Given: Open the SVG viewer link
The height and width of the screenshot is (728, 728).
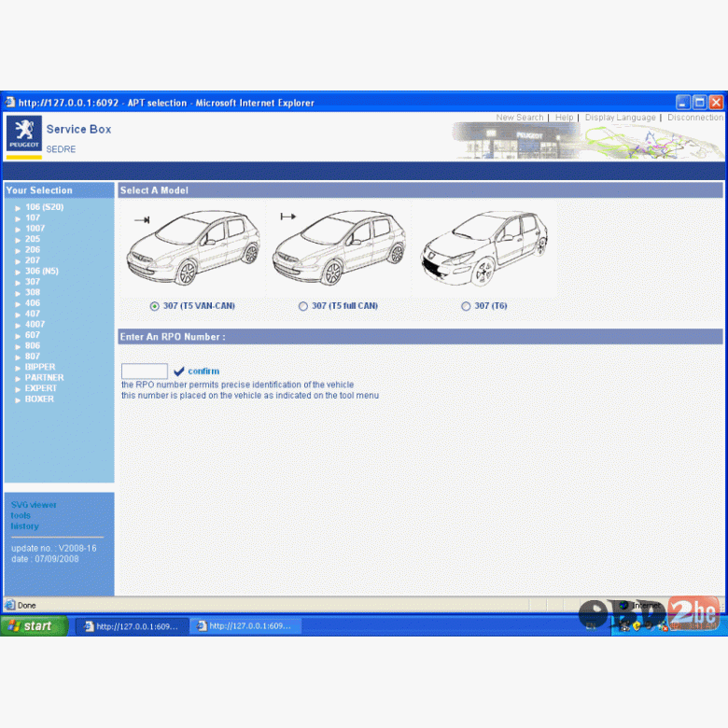Looking at the screenshot, I should point(34,505).
